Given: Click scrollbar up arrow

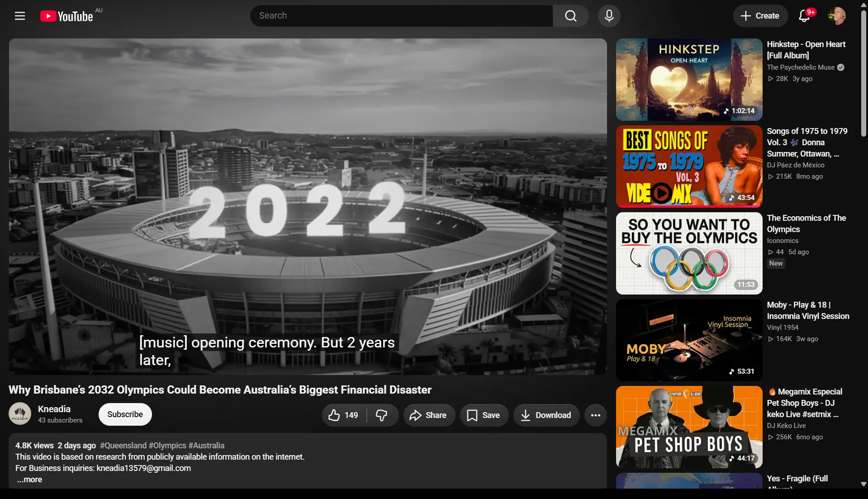Looking at the screenshot, I should coord(863,5).
